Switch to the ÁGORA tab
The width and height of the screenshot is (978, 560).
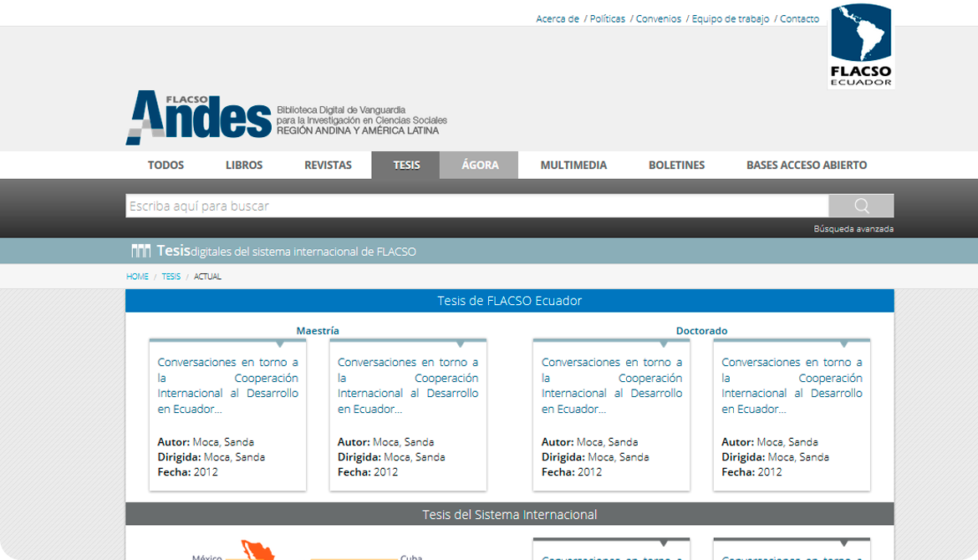[480, 165]
